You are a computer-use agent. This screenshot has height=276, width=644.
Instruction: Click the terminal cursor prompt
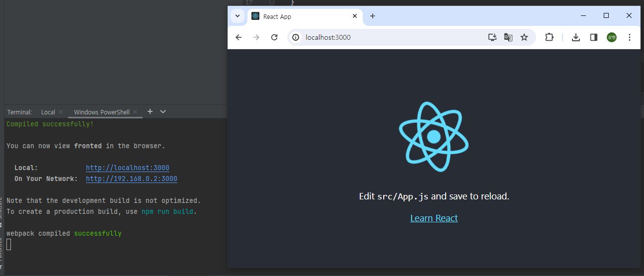[x=9, y=244]
